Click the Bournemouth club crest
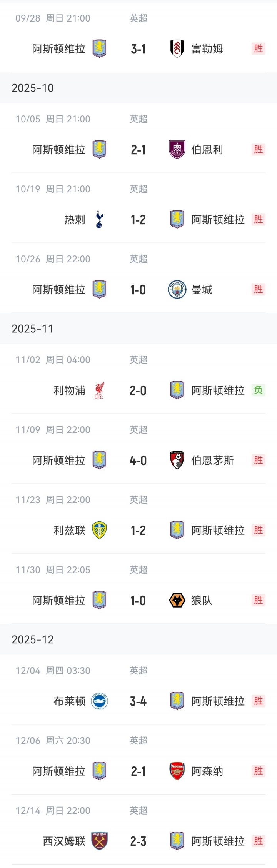The width and height of the screenshot is (277, 868). 177,461
